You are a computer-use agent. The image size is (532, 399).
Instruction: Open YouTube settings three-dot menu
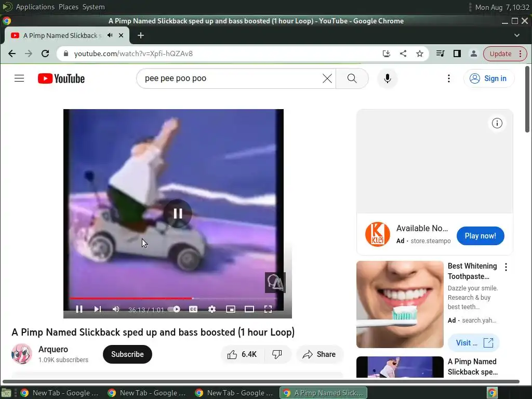point(448,78)
